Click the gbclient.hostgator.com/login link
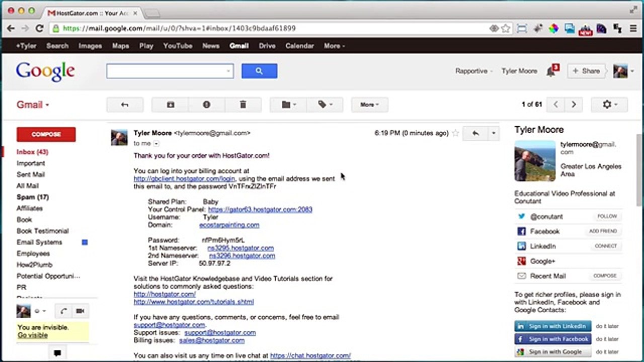The height and width of the screenshot is (362, 644). click(184, 178)
